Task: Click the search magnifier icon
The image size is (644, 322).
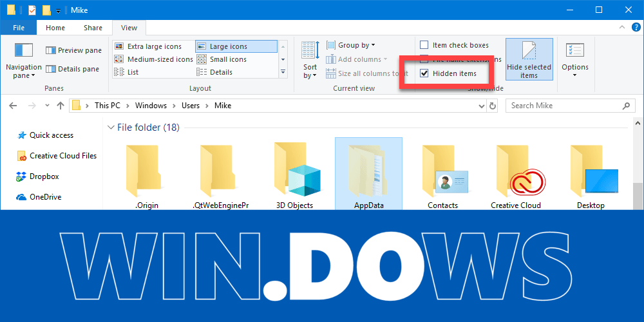Action: click(x=626, y=106)
